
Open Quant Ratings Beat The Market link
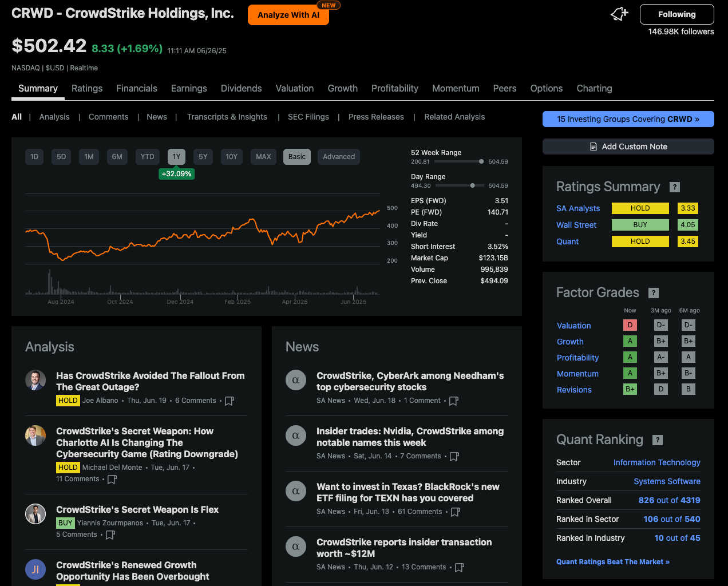click(x=613, y=562)
